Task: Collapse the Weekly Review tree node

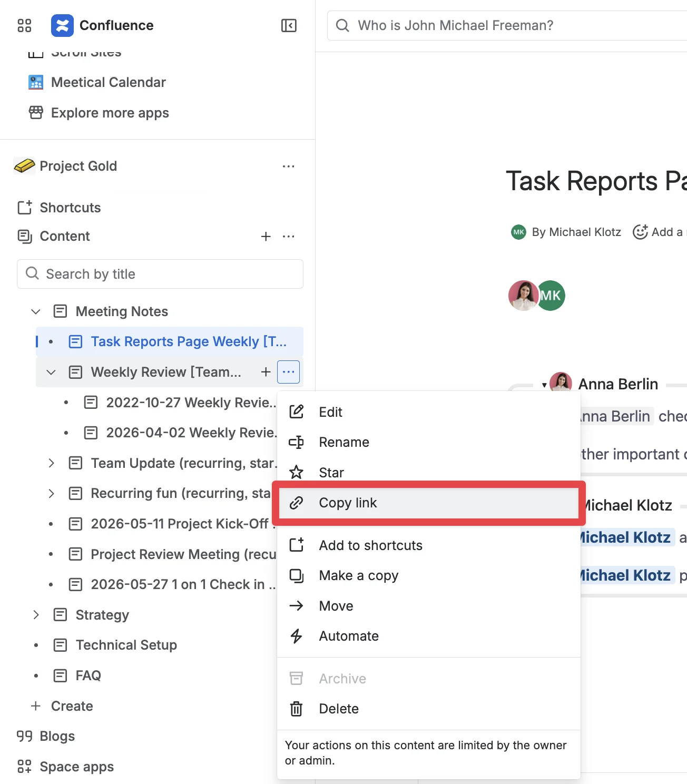Action: (x=51, y=372)
